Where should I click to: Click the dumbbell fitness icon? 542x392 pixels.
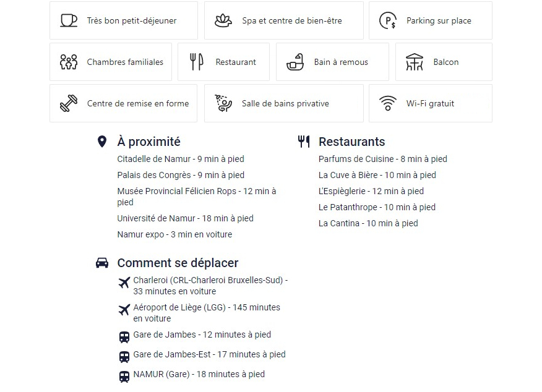pos(69,103)
